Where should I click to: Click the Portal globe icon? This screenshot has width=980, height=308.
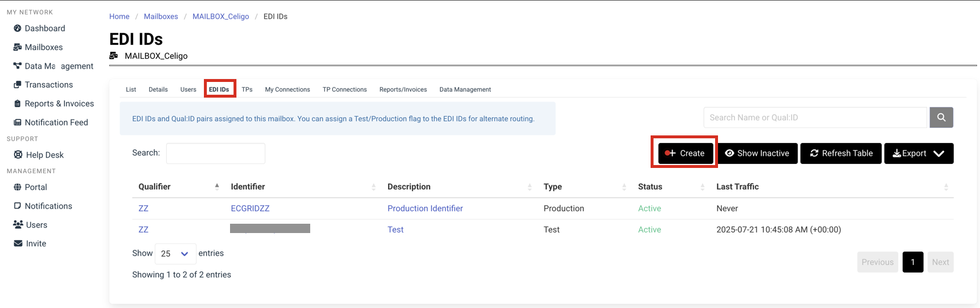[x=17, y=187]
